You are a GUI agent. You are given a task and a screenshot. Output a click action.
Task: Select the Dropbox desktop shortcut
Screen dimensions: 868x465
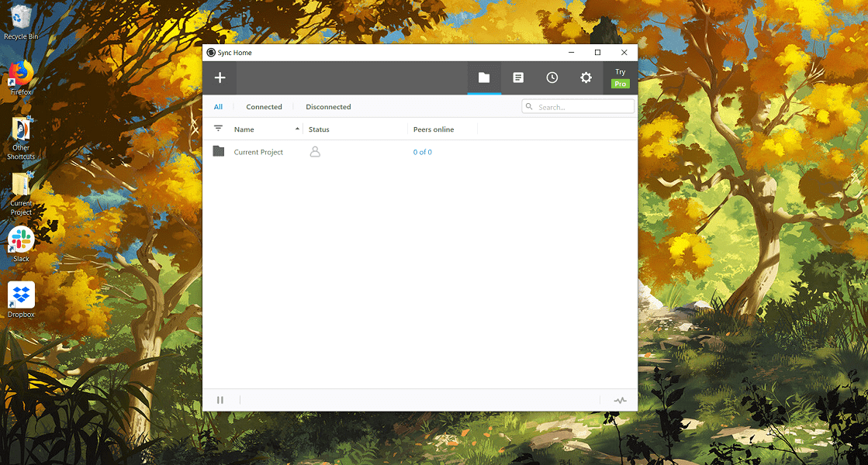21,300
